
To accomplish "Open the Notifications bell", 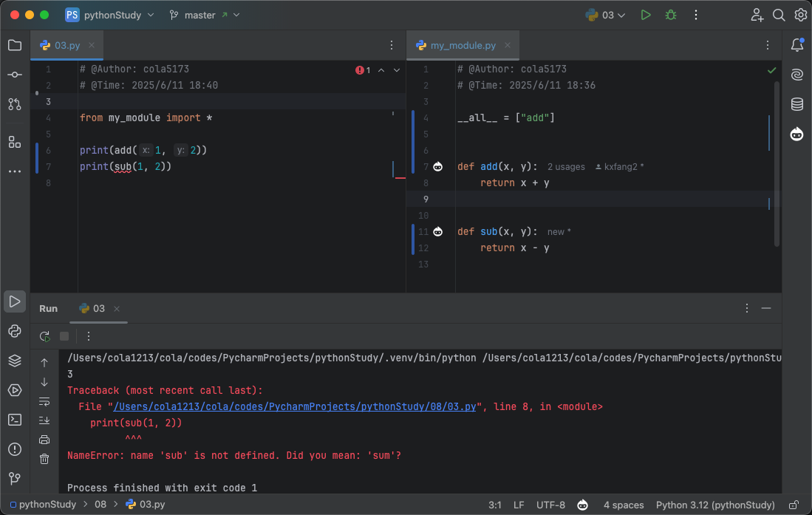I will [797, 45].
